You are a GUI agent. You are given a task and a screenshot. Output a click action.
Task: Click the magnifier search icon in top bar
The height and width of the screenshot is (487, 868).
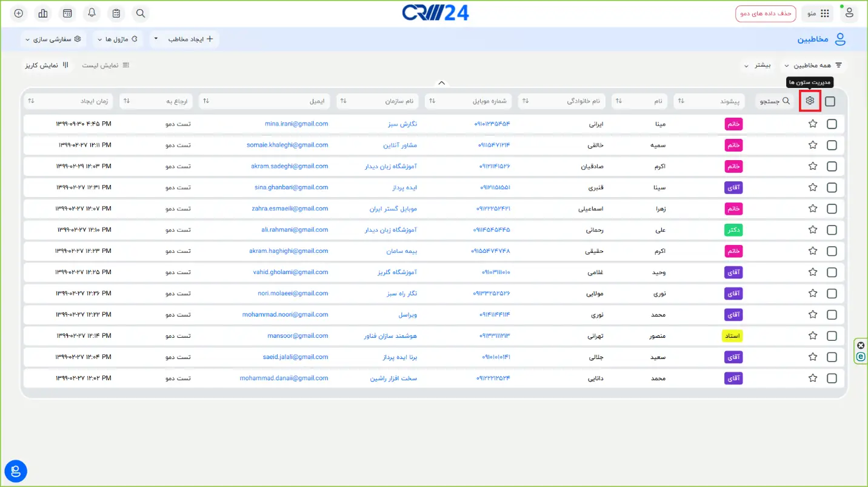[140, 13]
